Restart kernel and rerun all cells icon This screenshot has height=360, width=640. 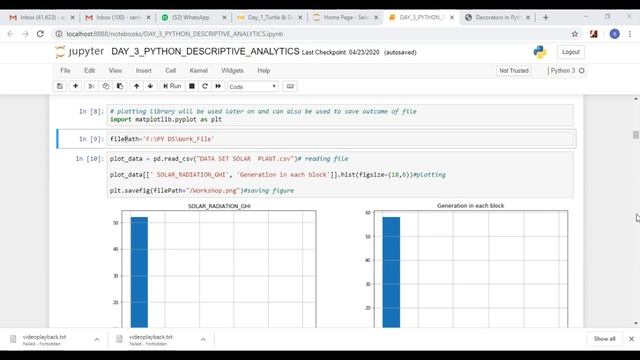point(218,86)
